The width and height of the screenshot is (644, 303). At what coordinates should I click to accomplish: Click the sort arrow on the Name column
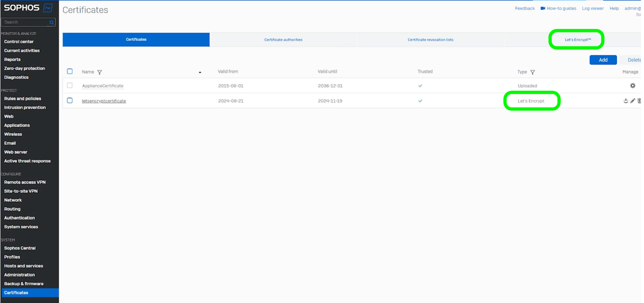(200, 71)
